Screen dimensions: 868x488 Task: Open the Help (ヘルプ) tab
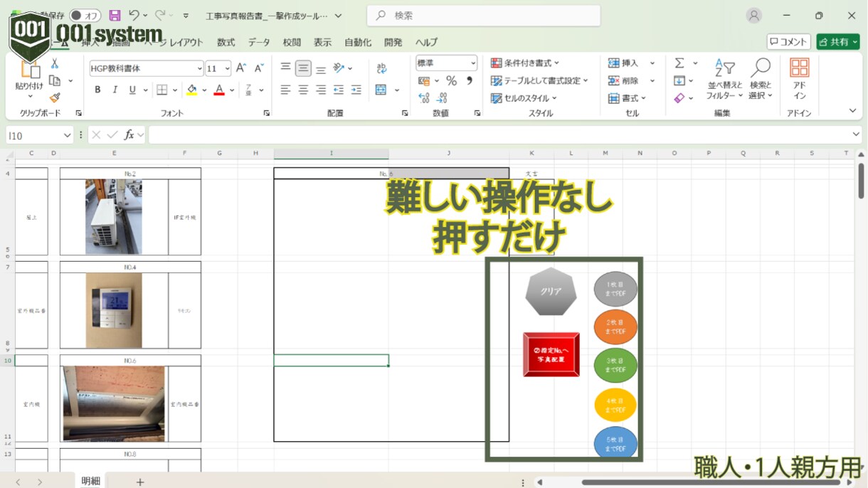pyautogui.click(x=426, y=43)
